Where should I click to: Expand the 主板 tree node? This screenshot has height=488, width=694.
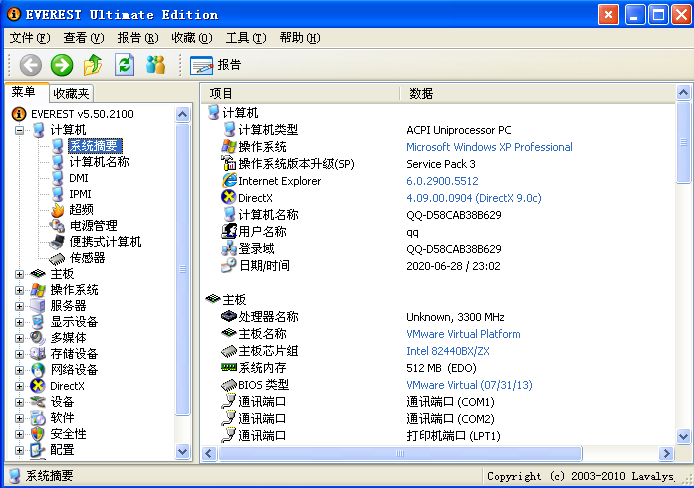[19, 274]
